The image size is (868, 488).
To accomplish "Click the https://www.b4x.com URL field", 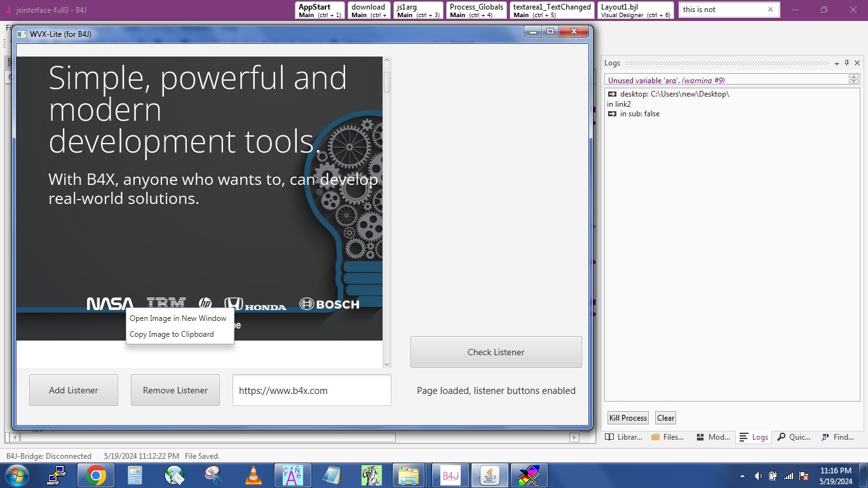I will (311, 390).
